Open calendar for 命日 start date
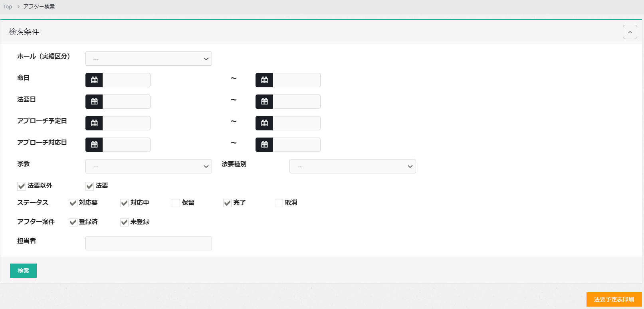The width and height of the screenshot is (644, 309). pos(94,80)
